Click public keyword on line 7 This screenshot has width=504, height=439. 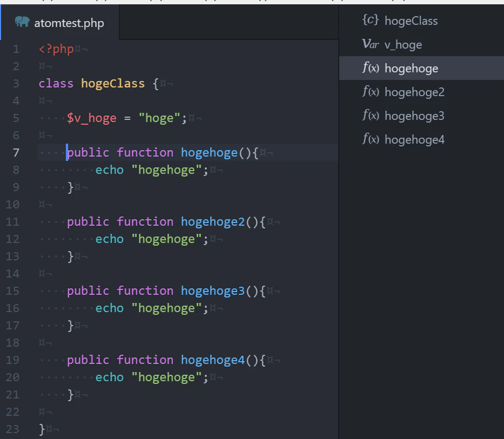(x=88, y=153)
